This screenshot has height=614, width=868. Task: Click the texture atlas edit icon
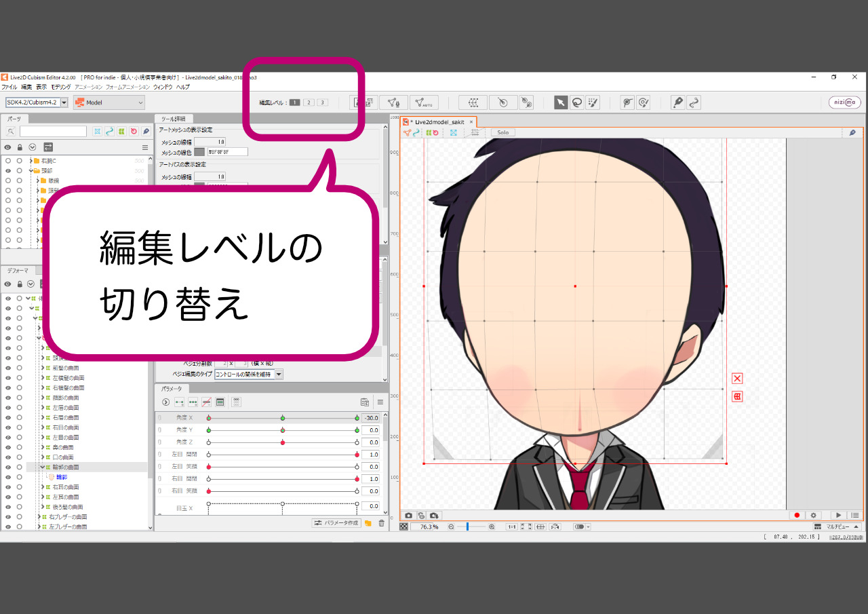click(x=363, y=102)
